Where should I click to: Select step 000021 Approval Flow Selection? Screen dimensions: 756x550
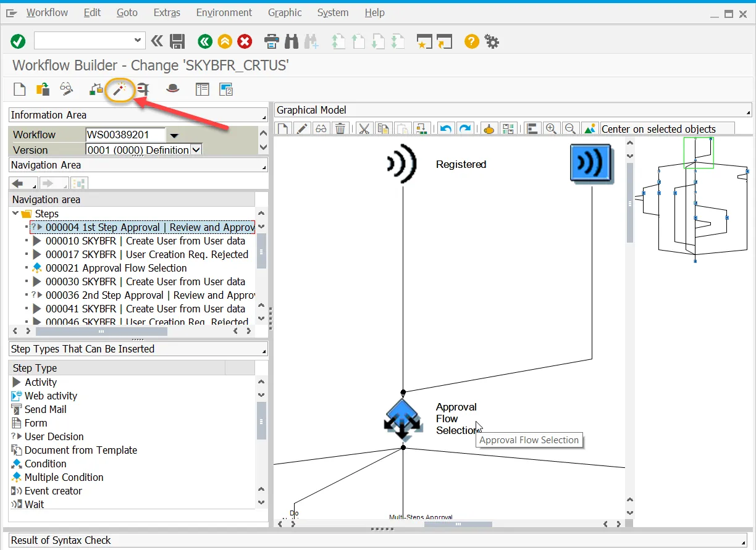coord(116,268)
